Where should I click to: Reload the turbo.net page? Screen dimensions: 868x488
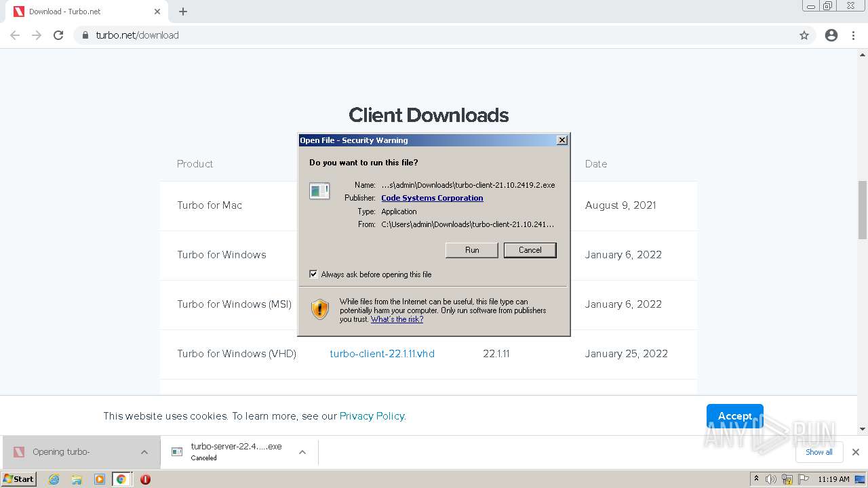tap(58, 35)
